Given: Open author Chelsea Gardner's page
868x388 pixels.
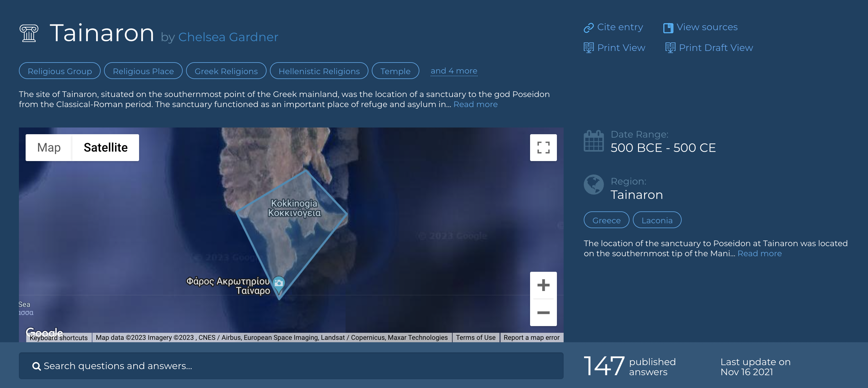Looking at the screenshot, I should pos(228,37).
